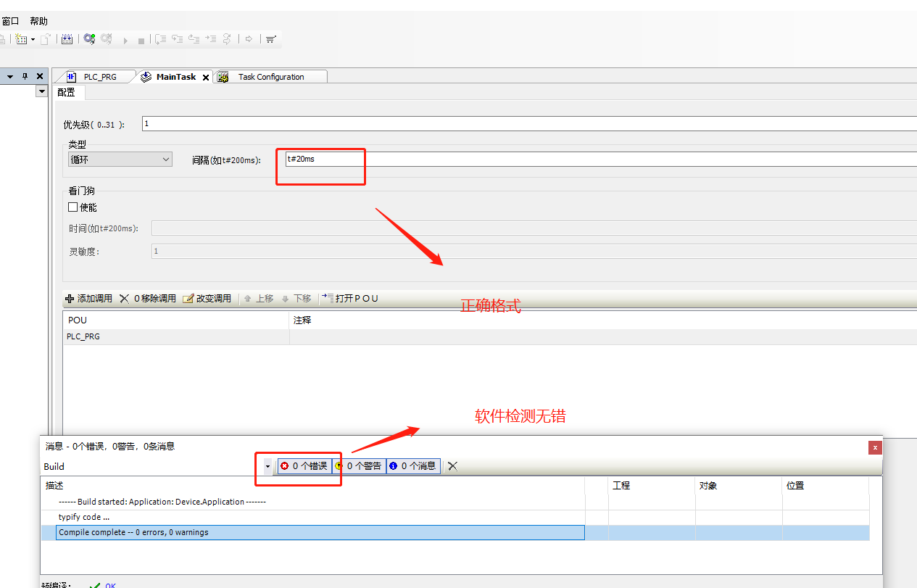This screenshot has width=917, height=588.
Task: Open the Build message category dropdown
Action: (x=267, y=466)
